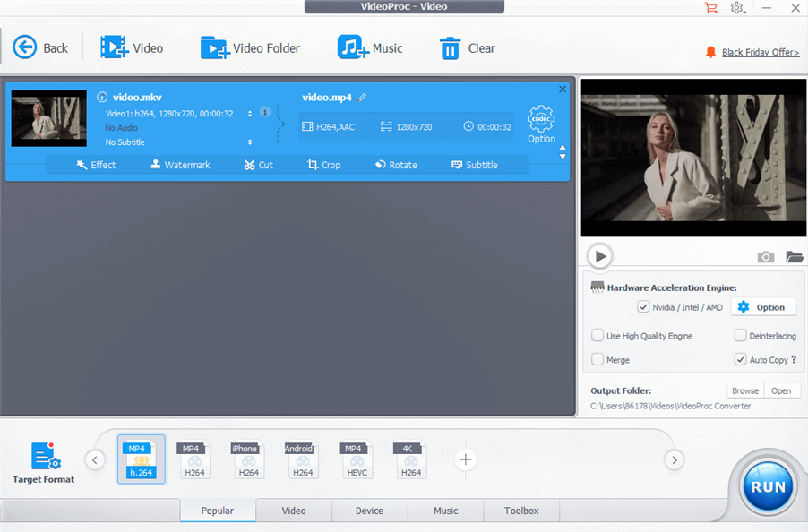
Task: Rename output video.mp4 with pencil icon
Action: pos(362,97)
